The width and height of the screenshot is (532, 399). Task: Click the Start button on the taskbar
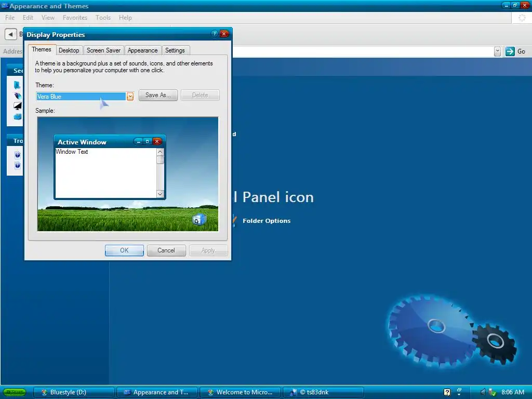click(15, 392)
